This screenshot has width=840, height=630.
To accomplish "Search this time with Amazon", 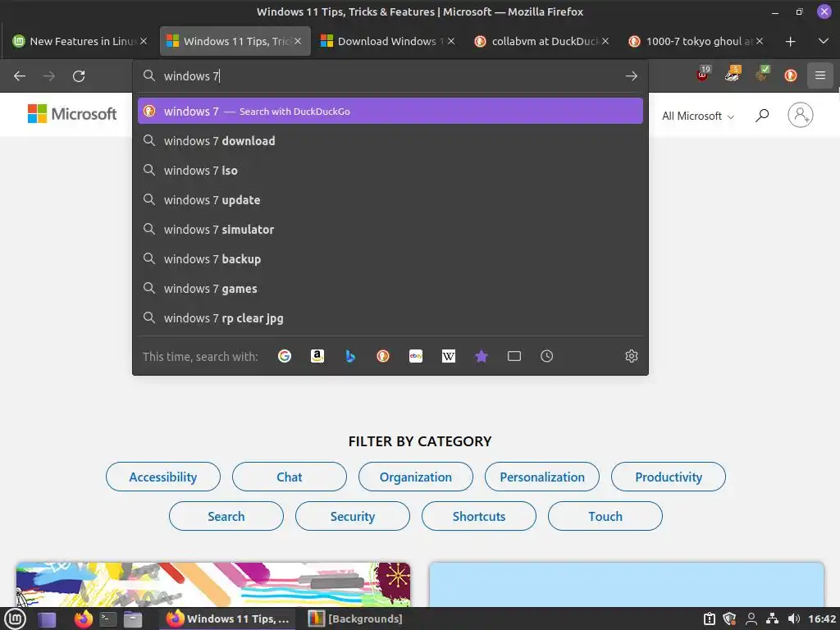I will [317, 356].
